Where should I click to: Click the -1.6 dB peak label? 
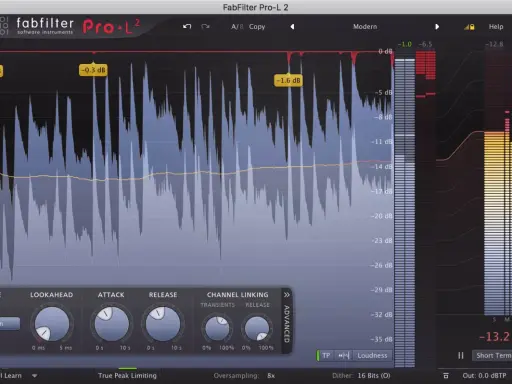coord(288,80)
